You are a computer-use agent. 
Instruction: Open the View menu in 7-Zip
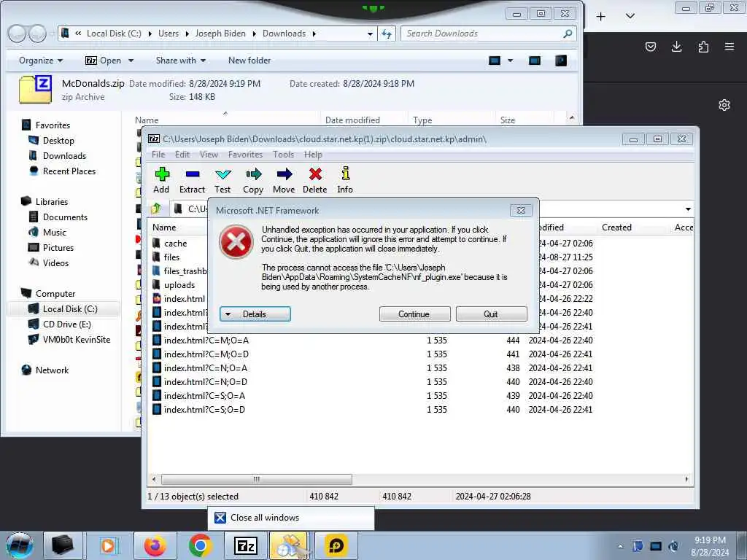click(x=209, y=155)
